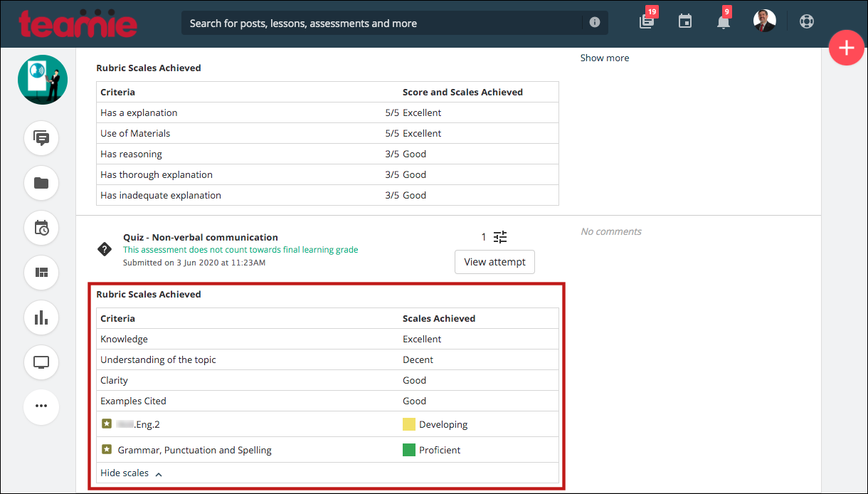This screenshot has height=494, width=868.
Task: Click the Has reasoning row
Action: pos(327,154)
